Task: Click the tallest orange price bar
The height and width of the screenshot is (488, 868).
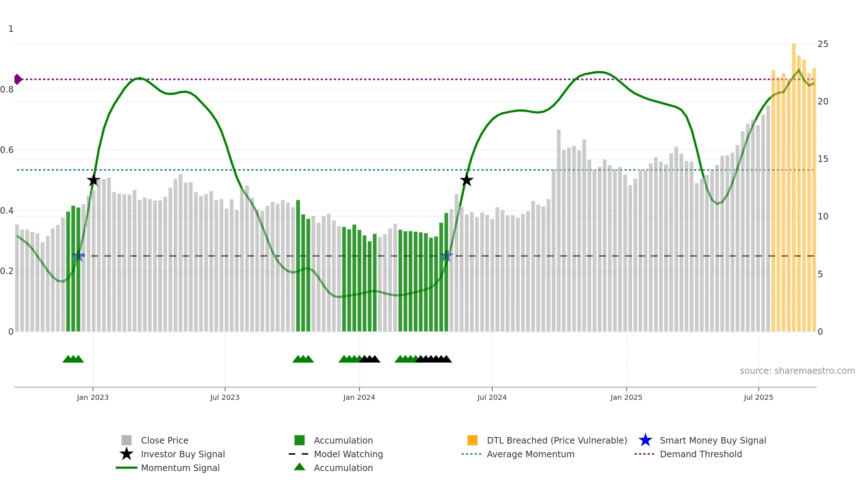Action: click(x=794, y=187)
